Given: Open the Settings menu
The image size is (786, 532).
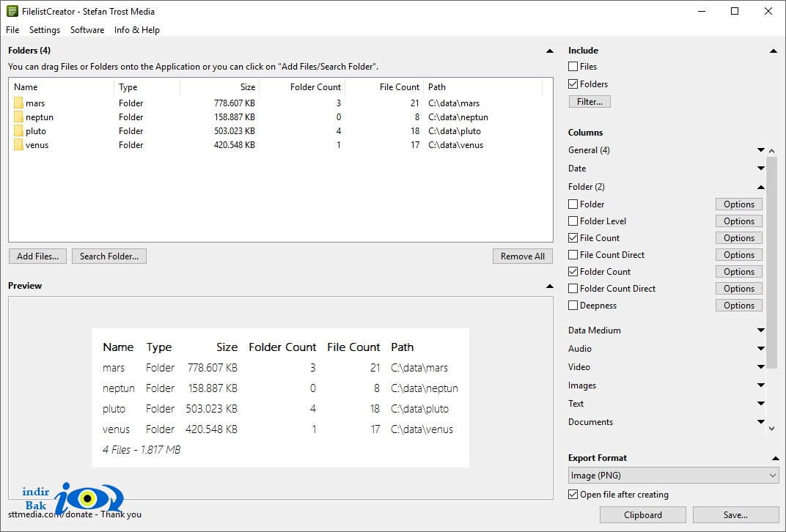Looking at the screenshot, I should point(45,30).
